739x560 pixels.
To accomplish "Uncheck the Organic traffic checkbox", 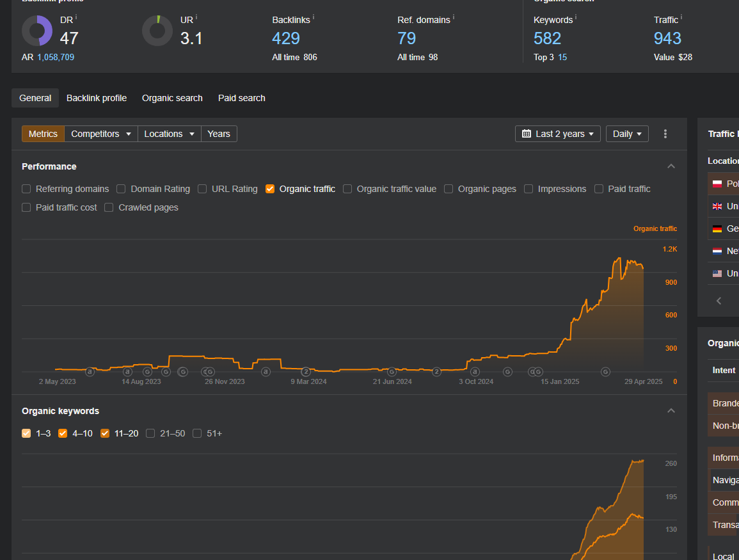I will pyautogui.click(x=270, y=189).
